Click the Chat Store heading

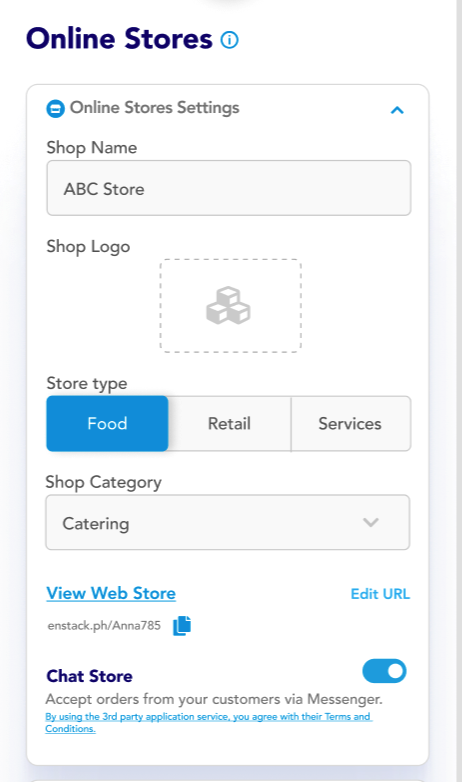pyautogui.click(x=89, y=676)
